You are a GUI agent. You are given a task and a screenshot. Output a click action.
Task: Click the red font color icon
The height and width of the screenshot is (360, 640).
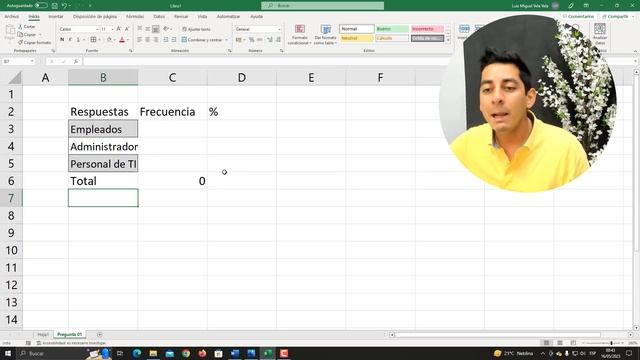(x=122, y=40)
